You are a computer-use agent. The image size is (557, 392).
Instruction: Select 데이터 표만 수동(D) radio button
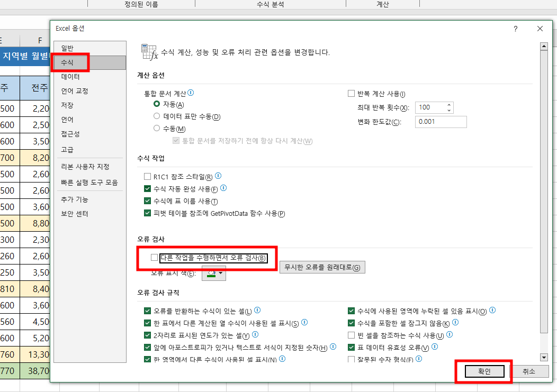click(x=157, y=116)
